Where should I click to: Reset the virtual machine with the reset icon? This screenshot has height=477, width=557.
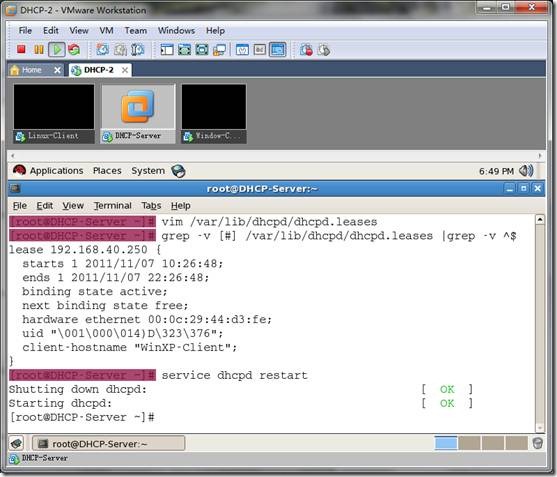(74, 49)
